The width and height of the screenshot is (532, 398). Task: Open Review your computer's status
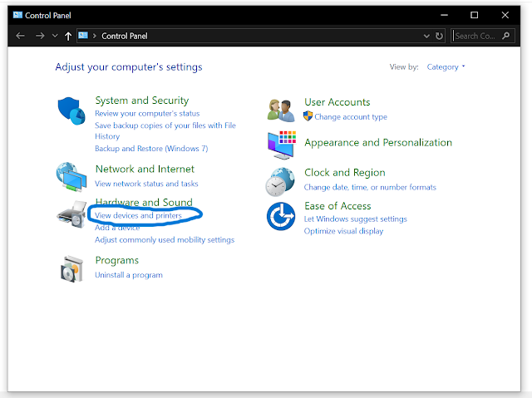pyautogui.click(x=147, y=113)
